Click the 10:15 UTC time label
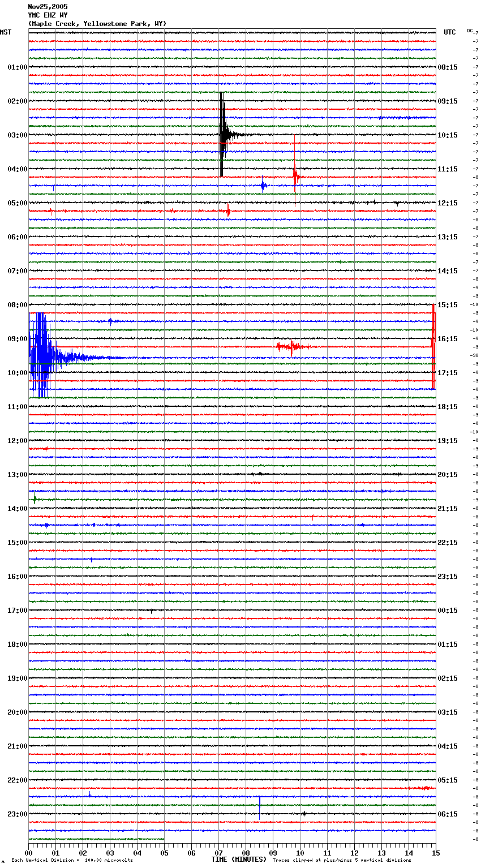The width and height of the screenshot is (481, 868). (x=448, y=135)
